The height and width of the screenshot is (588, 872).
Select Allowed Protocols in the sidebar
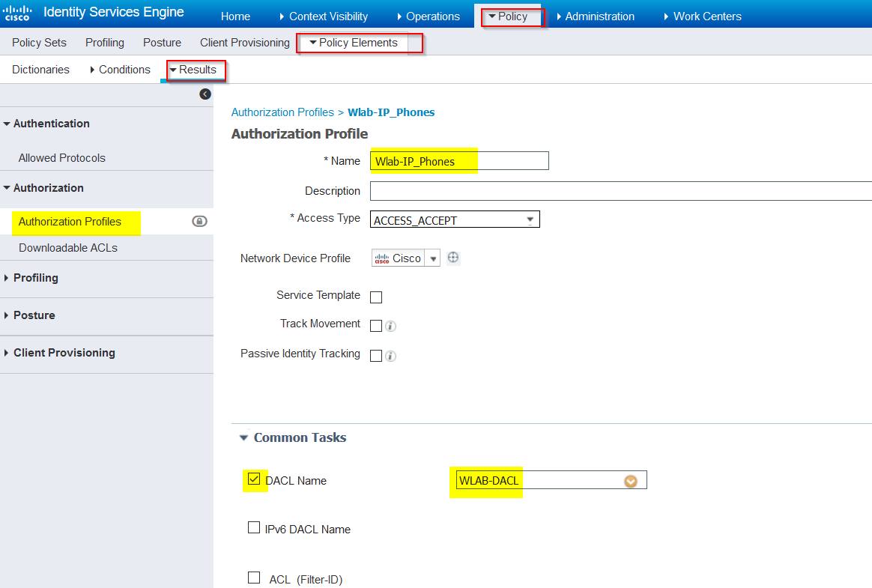(61, 158)
